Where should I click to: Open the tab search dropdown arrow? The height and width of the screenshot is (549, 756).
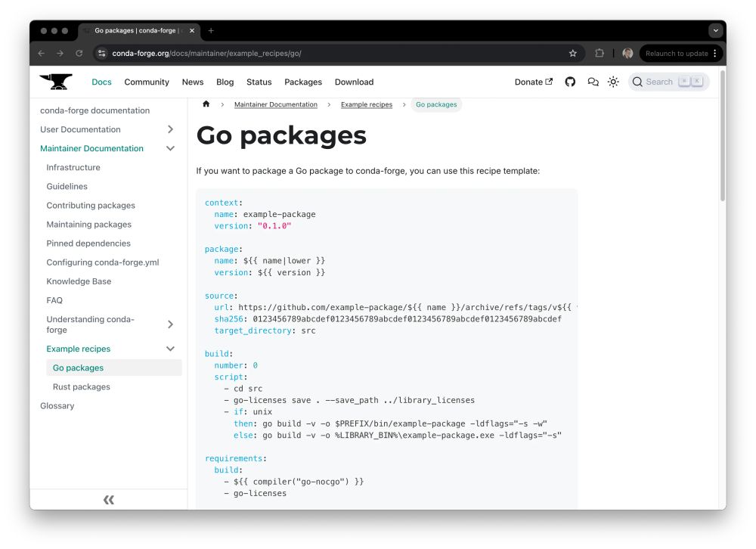point(715,30)
